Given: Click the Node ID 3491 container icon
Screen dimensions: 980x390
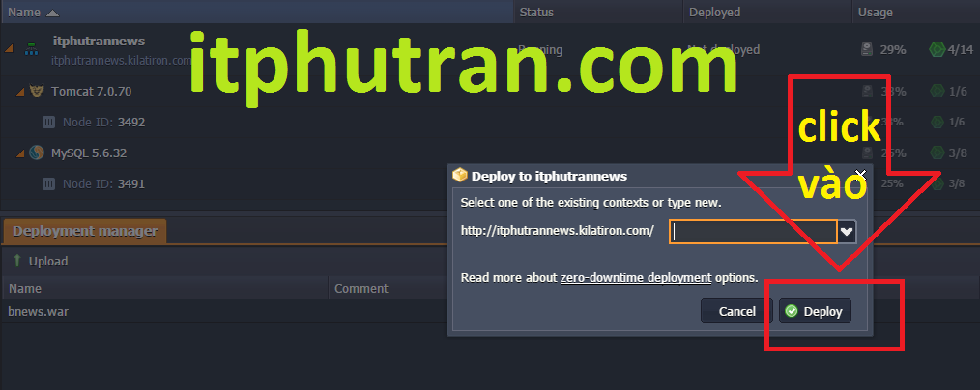Looking at the screenshot, I should point(48,183).
